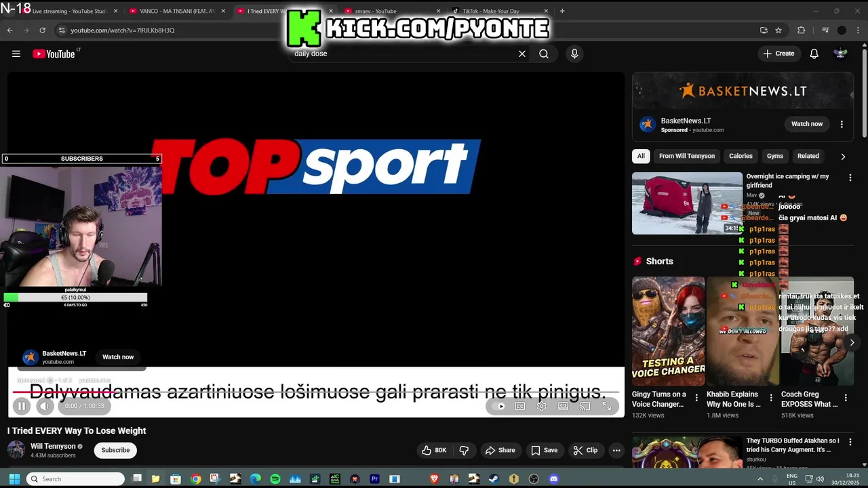Switch to theater mode
Viewport: 868px width, 488px height.
tap(563, 406)
